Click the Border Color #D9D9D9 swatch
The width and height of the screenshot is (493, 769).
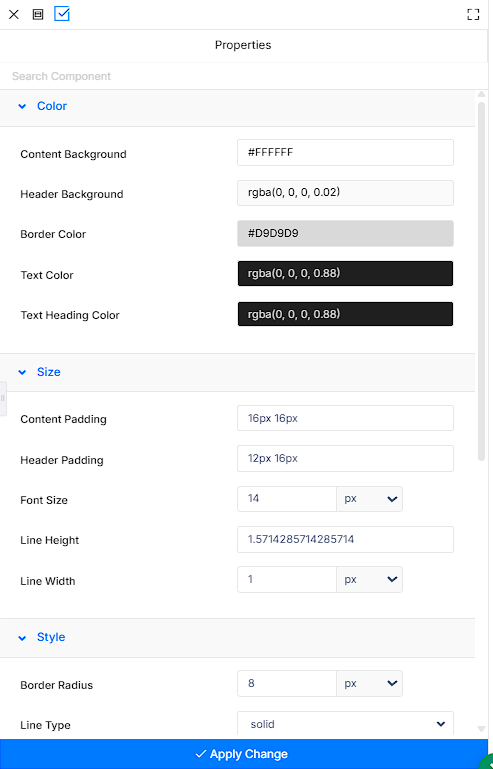point(345,233)
